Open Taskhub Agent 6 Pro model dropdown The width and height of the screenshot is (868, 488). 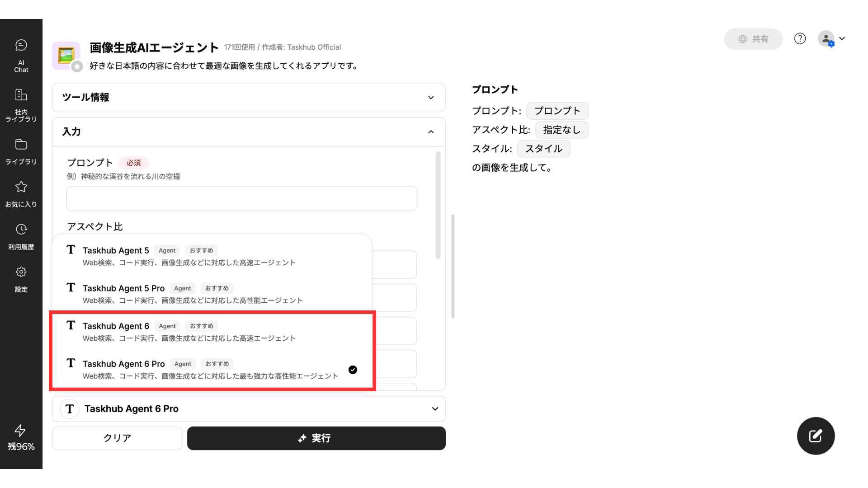249,408
